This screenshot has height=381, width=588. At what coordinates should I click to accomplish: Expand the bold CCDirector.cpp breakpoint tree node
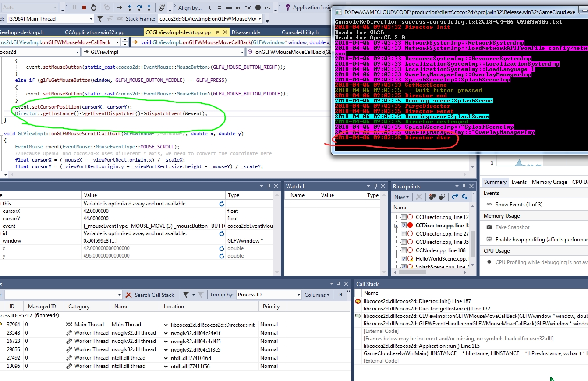[x=396, y=226]
